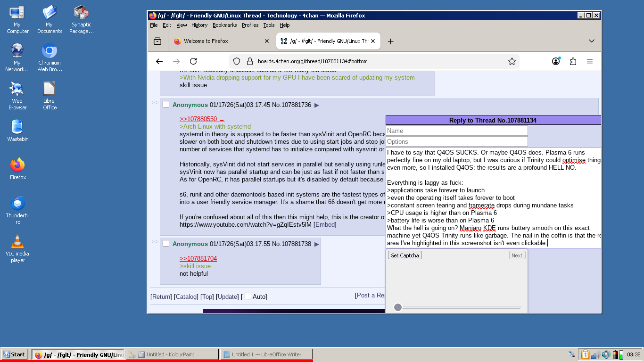The image size is (644, 362).
Task: Open the Edit menu
Action: pos(167,25)
